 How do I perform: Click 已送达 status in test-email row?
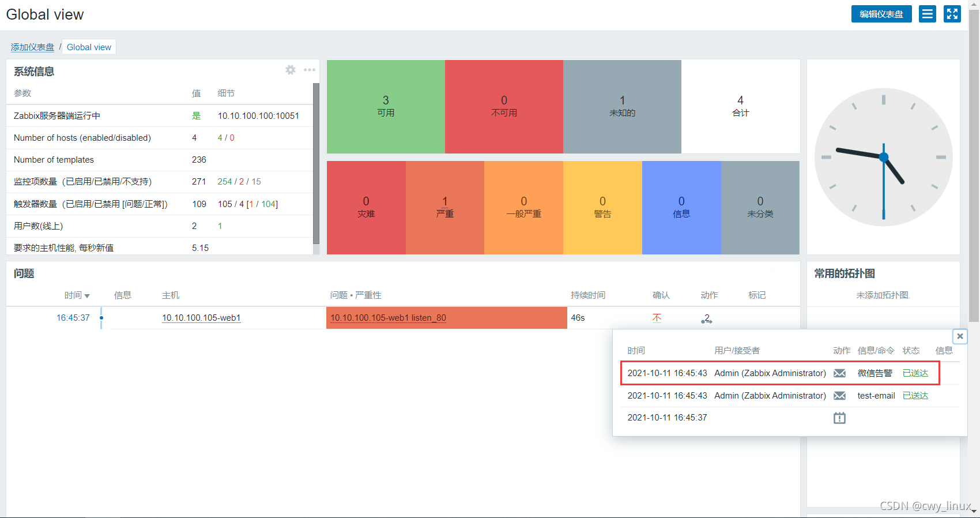[915, 396]
